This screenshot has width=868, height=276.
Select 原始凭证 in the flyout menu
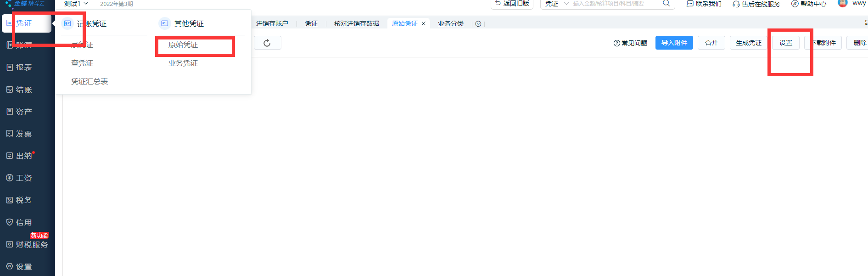point(183,45)
